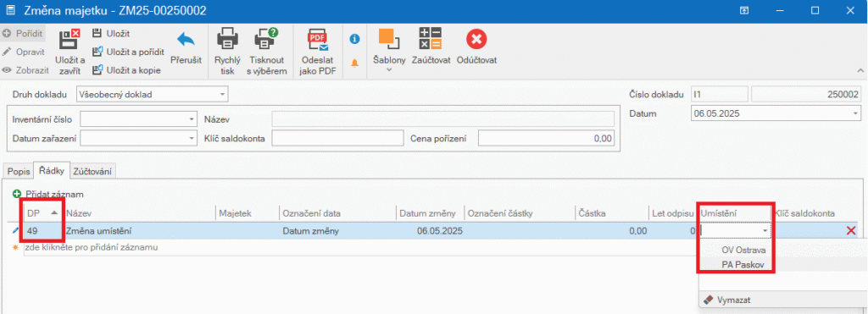Switch to Zobrazit view mode
Viewport: 868px width, 314px height.
pos(25,70)
